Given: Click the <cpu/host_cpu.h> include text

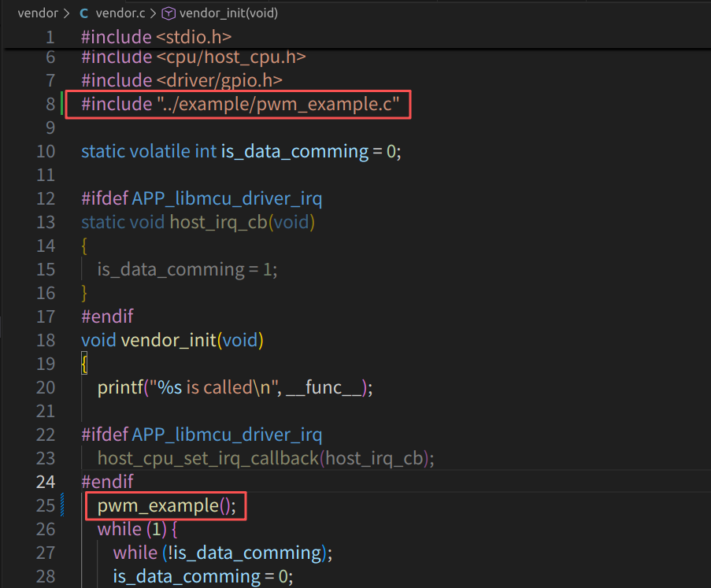Looking at the screenshot, I should [231, 57].
